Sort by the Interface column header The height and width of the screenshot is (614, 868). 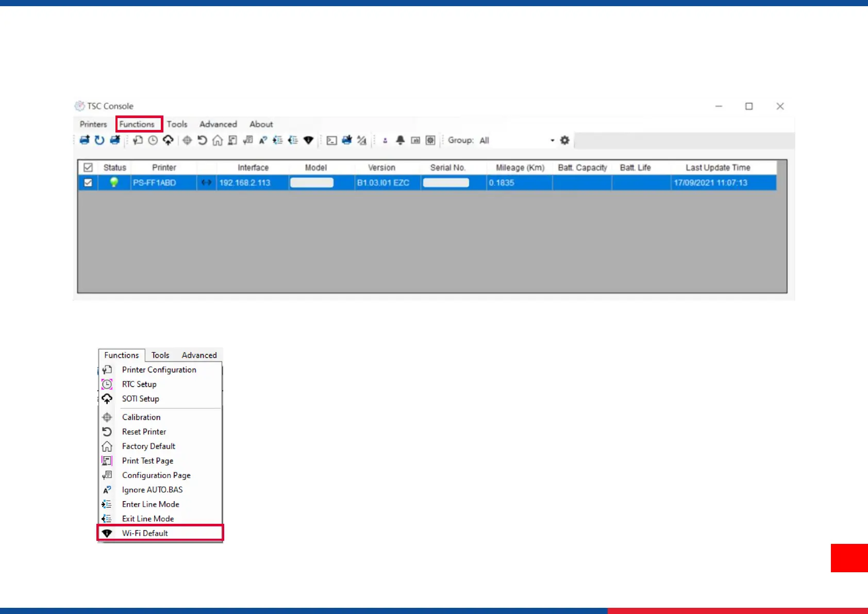[x=253, y=168]
